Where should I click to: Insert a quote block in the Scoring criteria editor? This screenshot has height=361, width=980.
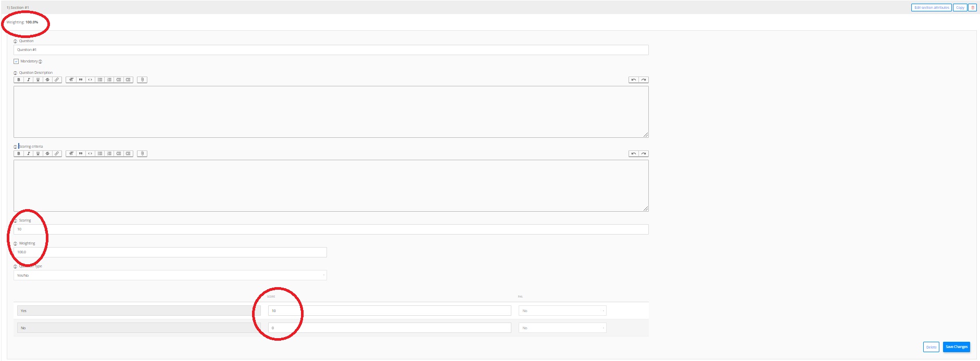[81, 153]
